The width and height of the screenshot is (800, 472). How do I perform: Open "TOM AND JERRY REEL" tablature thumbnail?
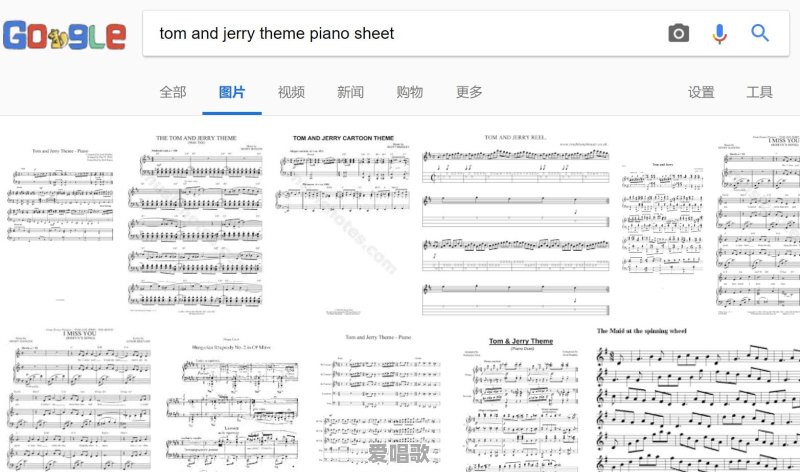(x=515, y=223)
